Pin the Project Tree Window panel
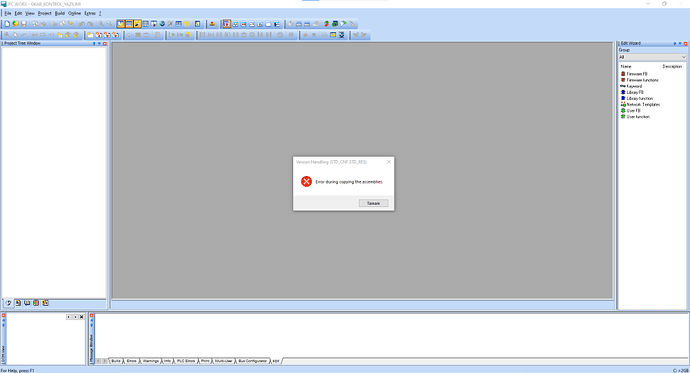This screenshot has width=690, height=373. coord(94,44)
